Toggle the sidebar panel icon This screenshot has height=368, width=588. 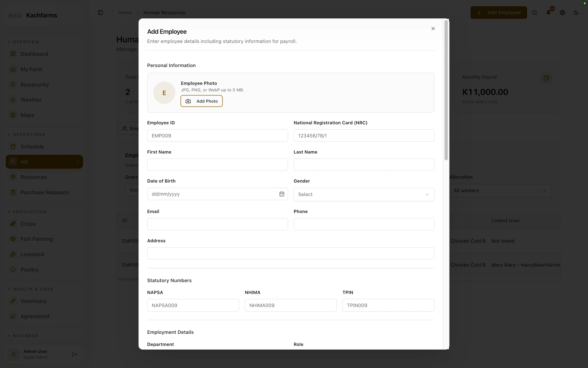point(101,13)
